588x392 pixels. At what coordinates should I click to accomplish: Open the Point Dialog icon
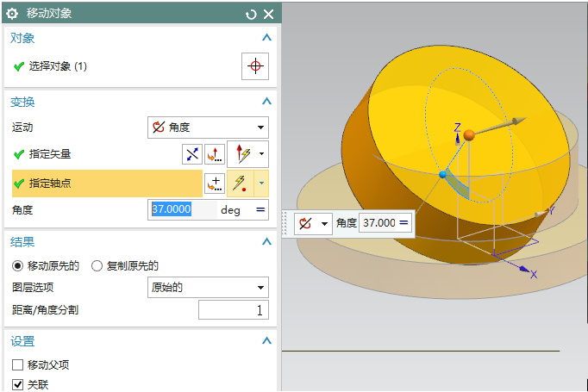(215, 184)
